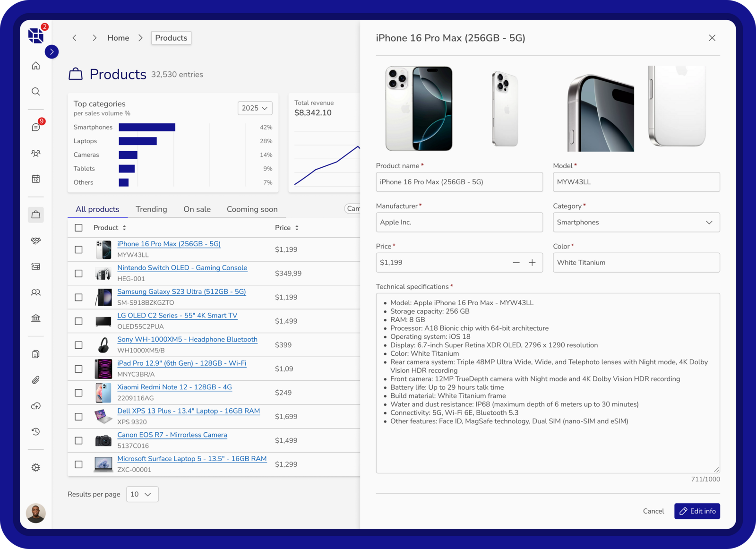This screenshot has height=549, width=756.
Task: Toggle the select-all products checkbox
Action: pyautogui.click(x=78, y=228)
